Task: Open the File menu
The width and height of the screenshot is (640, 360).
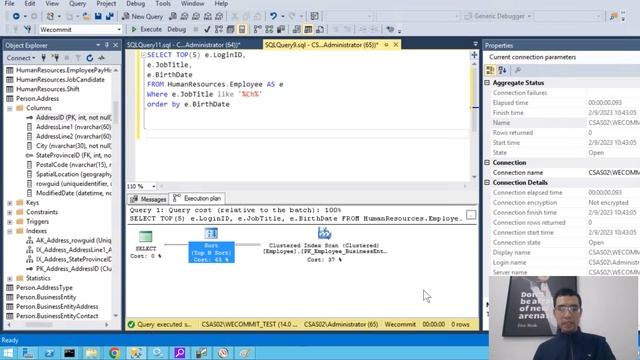Action: (x=9, y=4)
